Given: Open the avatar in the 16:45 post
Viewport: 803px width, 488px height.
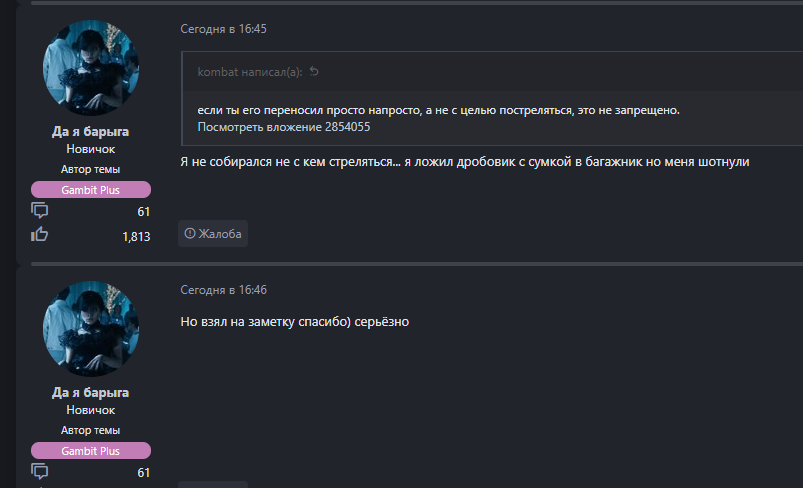Looking at the screenshot, I should point(91,67).
